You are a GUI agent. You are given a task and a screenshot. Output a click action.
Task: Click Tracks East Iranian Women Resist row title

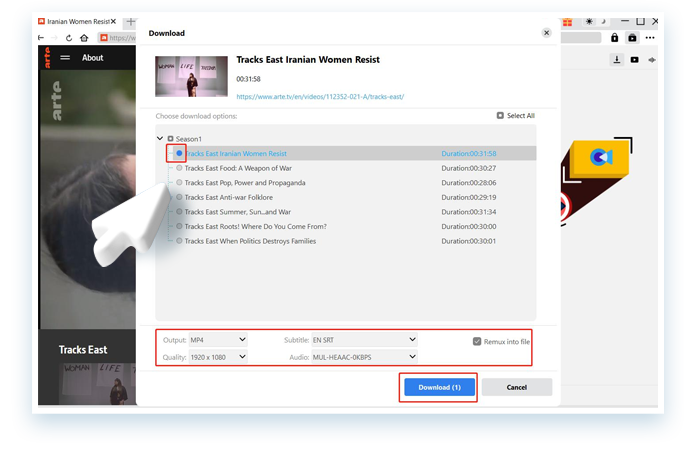(236, 154)
